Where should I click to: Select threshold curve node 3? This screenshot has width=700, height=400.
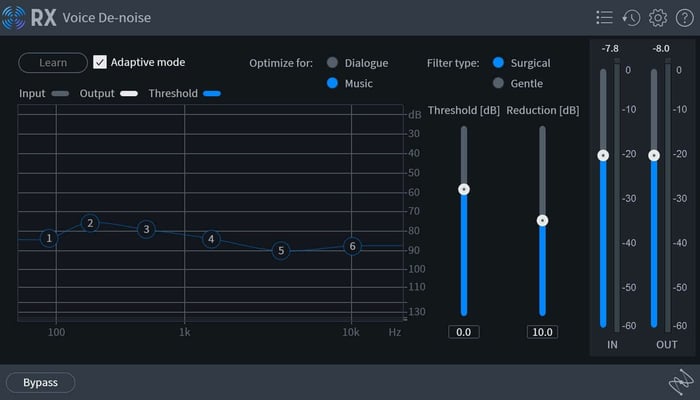click(x=146, y=229)
